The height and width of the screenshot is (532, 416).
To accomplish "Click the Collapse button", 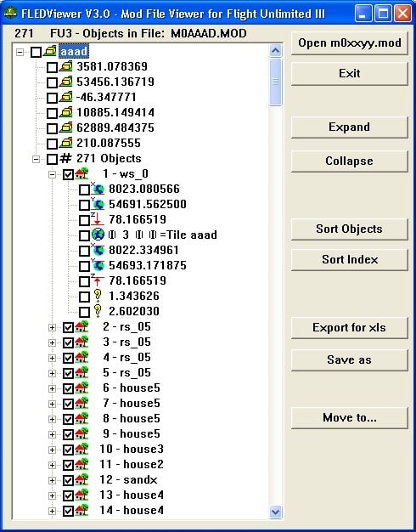I will 350,161.
